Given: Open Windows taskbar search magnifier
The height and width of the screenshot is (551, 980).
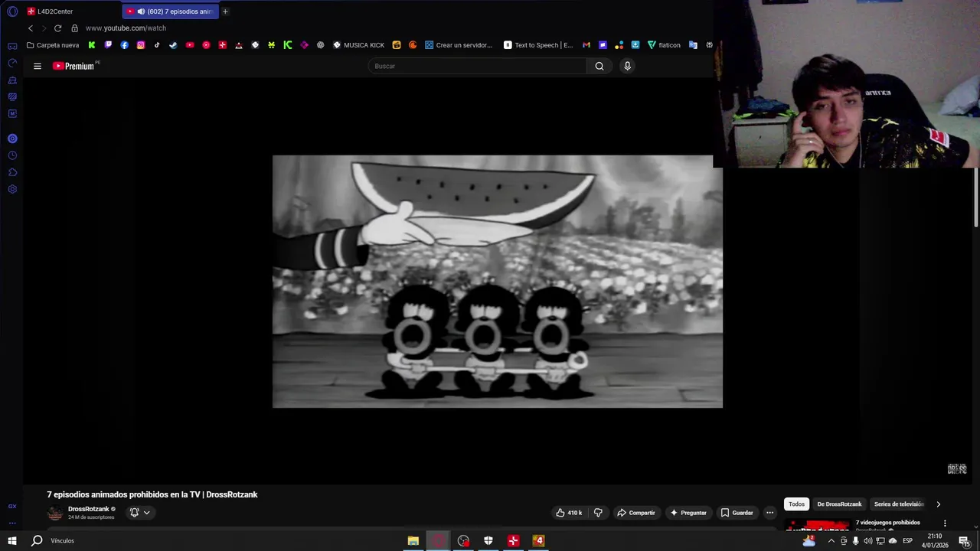Looking at the screenshot, I should pos(37,541).
